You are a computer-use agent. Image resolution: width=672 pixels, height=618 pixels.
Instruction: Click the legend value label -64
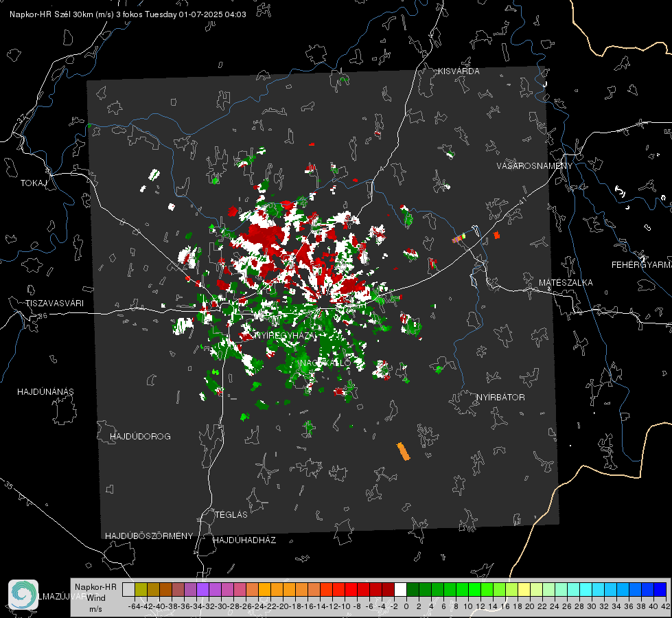pos(135,606)
